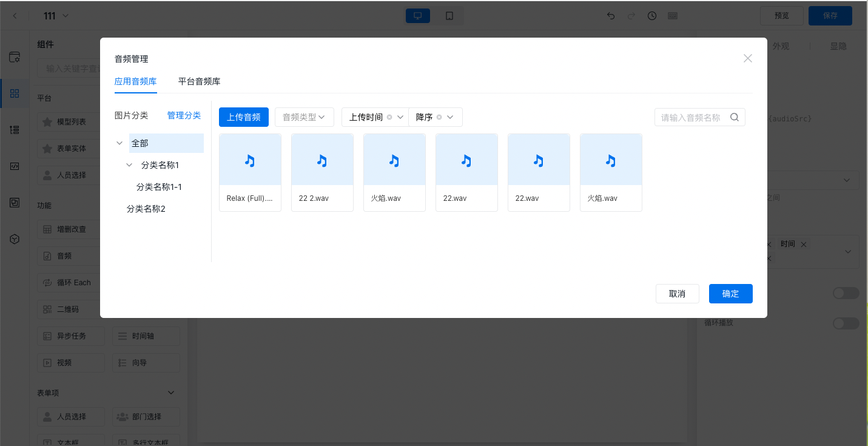
Task: Close the audio management dialog
Action: pos(747,58)
